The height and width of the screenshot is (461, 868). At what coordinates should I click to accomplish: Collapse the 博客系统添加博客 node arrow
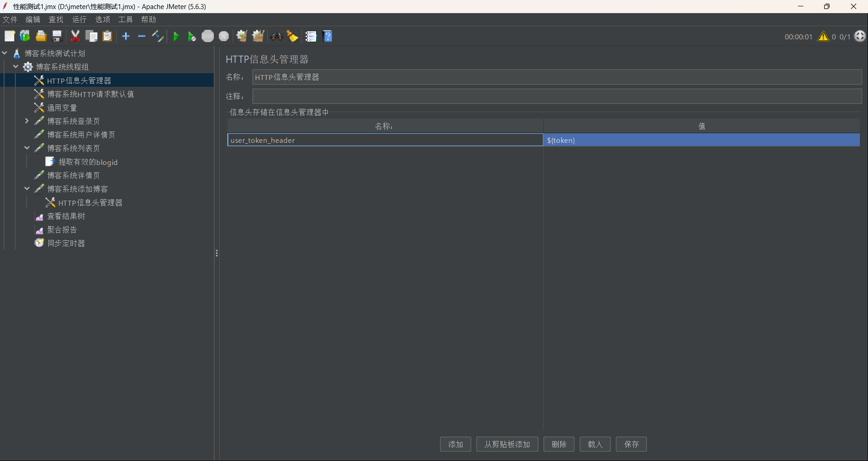(27, 189)
